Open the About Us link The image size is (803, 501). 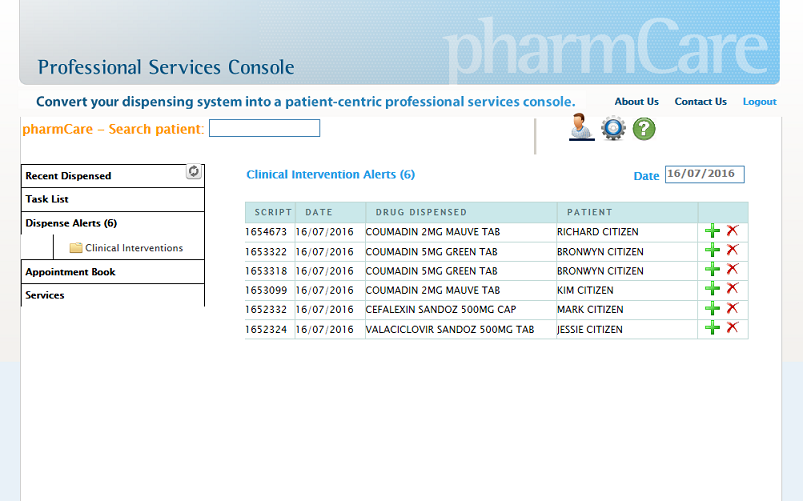(x=636, y=102)
